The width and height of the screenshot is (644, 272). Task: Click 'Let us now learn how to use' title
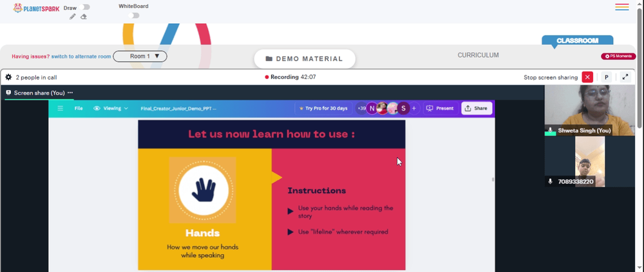click(x=272, y=134)
